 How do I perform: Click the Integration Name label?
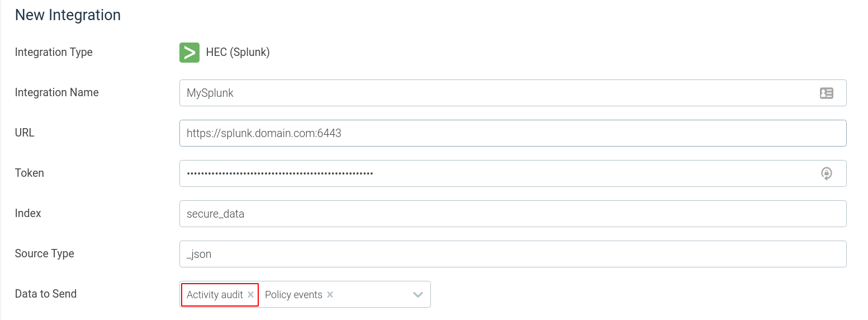point(56,93)
